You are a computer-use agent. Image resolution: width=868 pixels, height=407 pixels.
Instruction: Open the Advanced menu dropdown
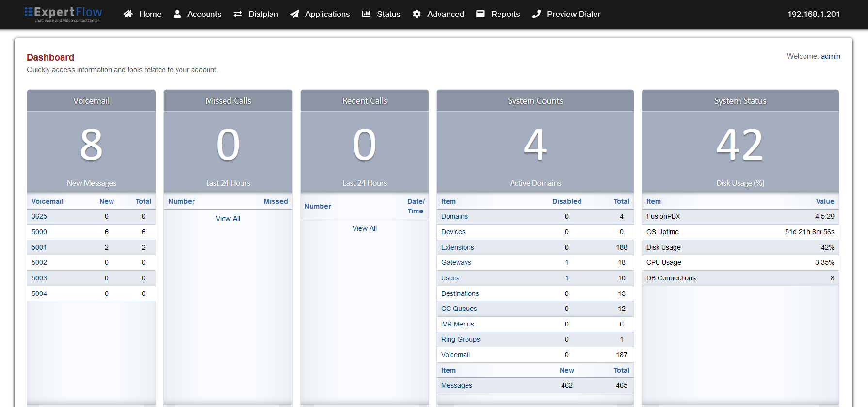coord(445,14)
